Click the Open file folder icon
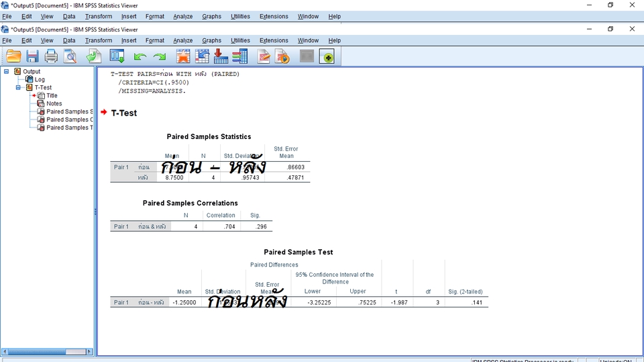This screenshot has width=644, height=362. click(13, 57)
